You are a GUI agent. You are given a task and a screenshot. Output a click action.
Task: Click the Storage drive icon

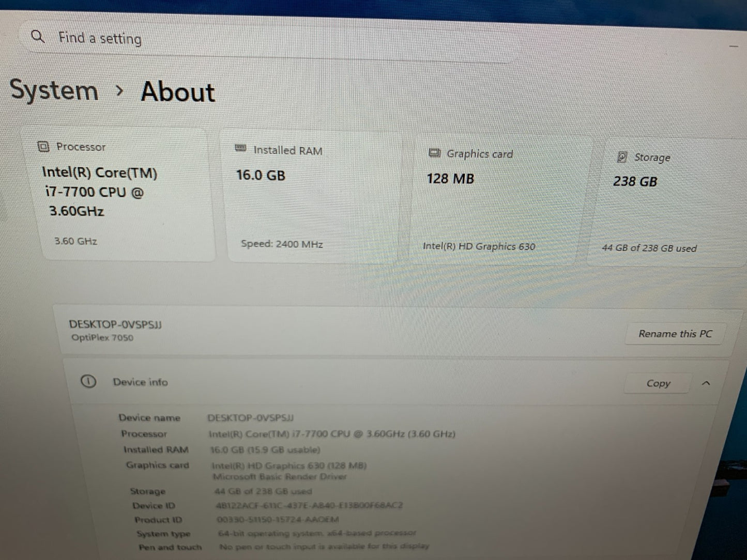tap(622, 157)
